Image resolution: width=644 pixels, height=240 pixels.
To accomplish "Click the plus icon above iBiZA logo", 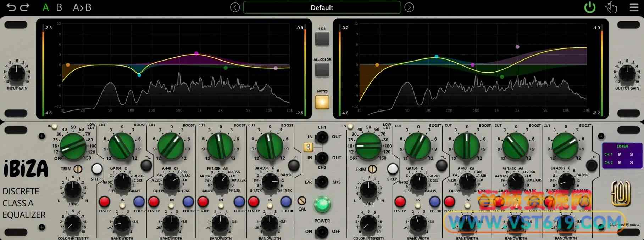I will click(41, 136).
